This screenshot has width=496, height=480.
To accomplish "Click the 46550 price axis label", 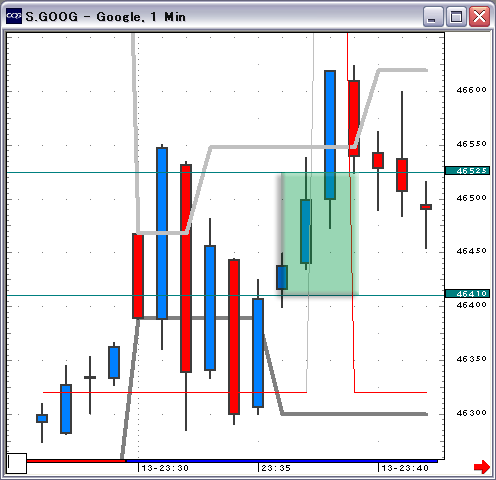I will (x=471, y=144).
